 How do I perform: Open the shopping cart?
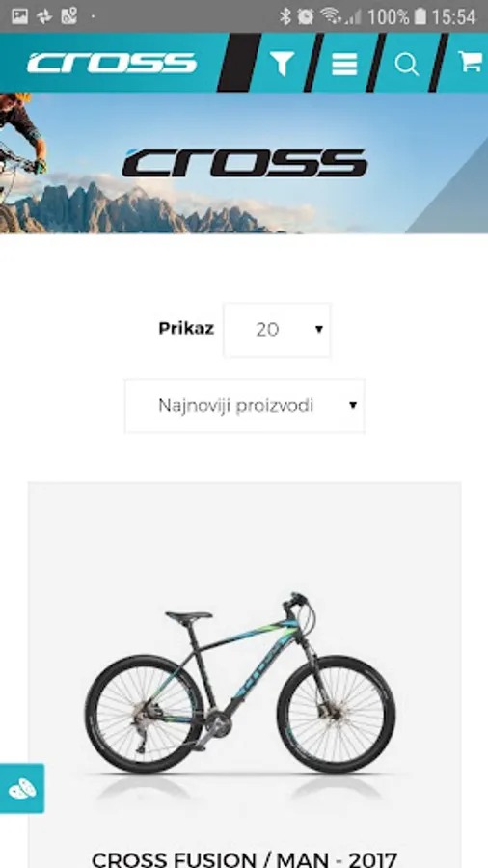[x=471, y=62]
